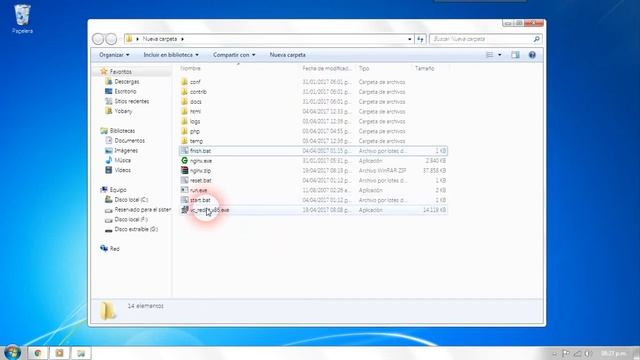Select the logs folder icon

(x=184, y=121)
